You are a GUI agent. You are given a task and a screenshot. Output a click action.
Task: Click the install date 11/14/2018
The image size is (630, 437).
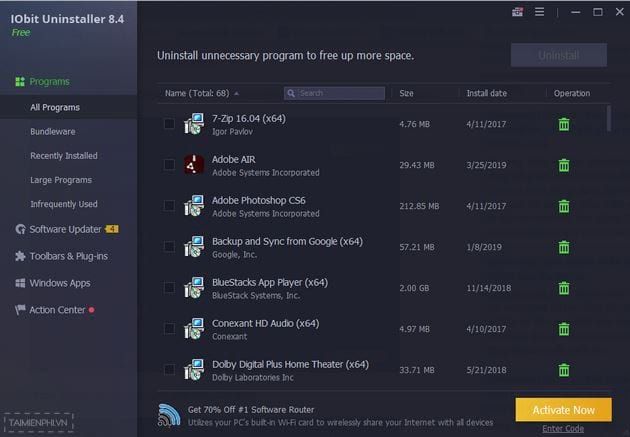[x=489, y=288]
